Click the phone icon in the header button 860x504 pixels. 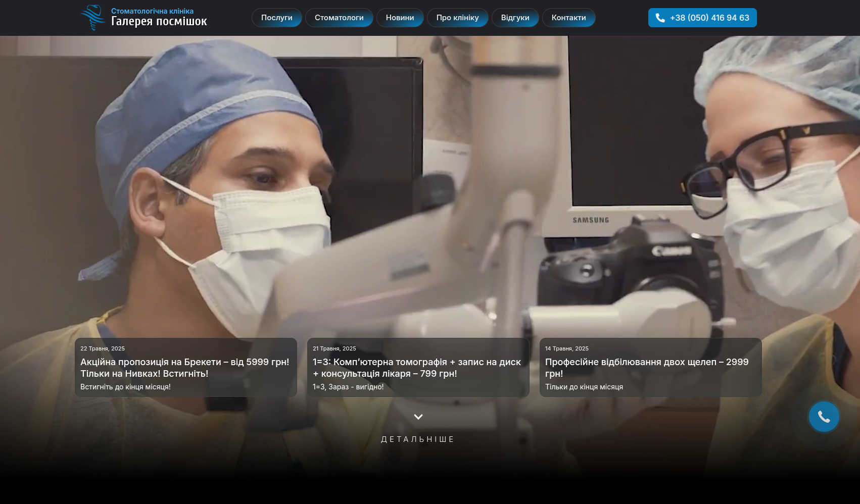click(660, 18)
